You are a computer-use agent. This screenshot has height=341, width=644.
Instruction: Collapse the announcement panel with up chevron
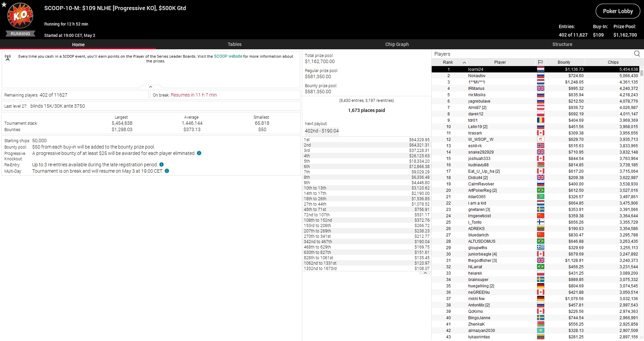[x=151, y=87]
